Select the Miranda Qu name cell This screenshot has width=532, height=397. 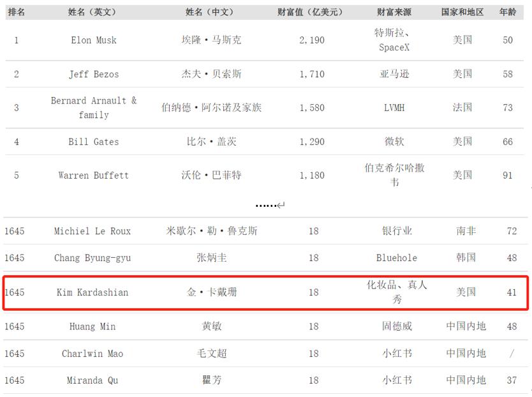[x=92, y=380]
